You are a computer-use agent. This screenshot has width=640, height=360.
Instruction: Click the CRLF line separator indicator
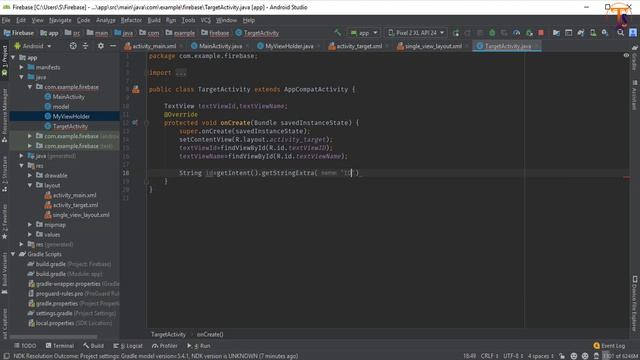point(489,356)
